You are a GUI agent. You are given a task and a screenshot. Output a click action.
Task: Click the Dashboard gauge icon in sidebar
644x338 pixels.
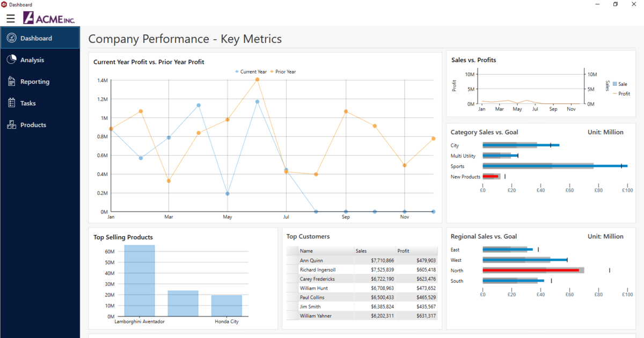coord(12,38)
